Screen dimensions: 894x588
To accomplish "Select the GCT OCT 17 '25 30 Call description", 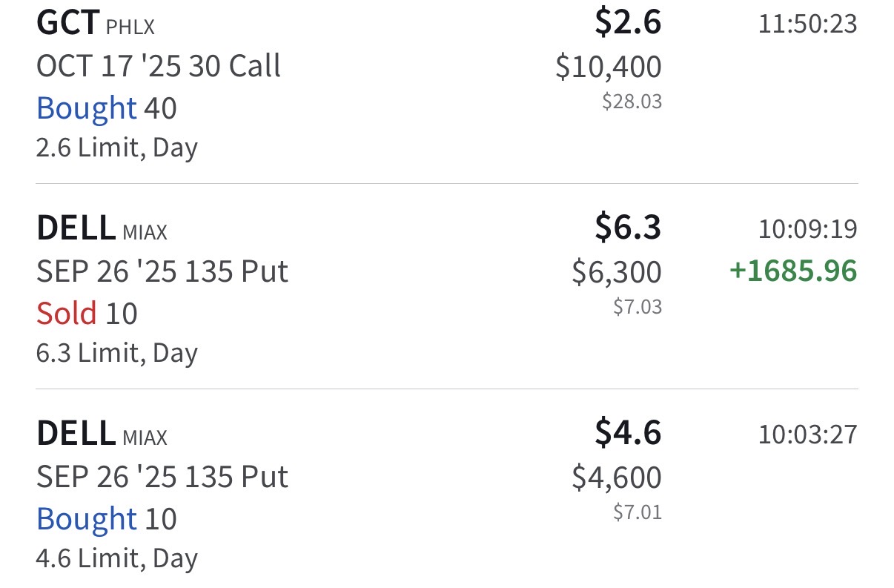I will tap(159, 67).
